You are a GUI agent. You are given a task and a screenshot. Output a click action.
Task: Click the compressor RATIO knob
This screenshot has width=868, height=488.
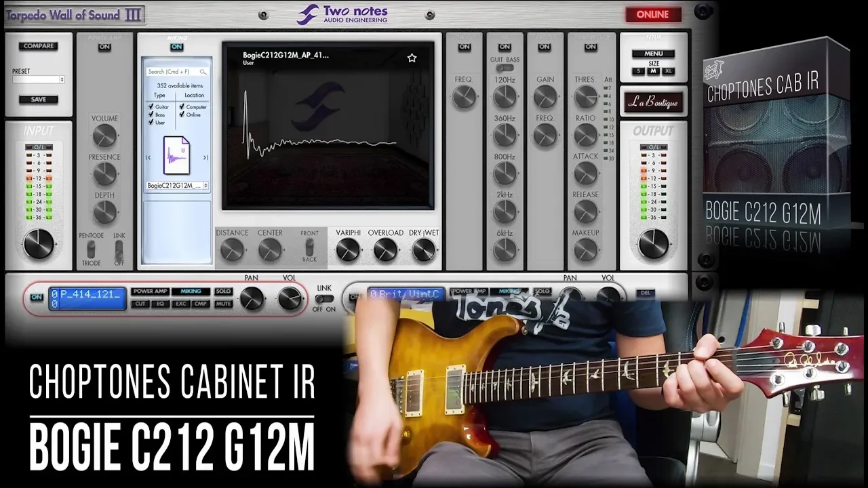click(x=585, y=136)
